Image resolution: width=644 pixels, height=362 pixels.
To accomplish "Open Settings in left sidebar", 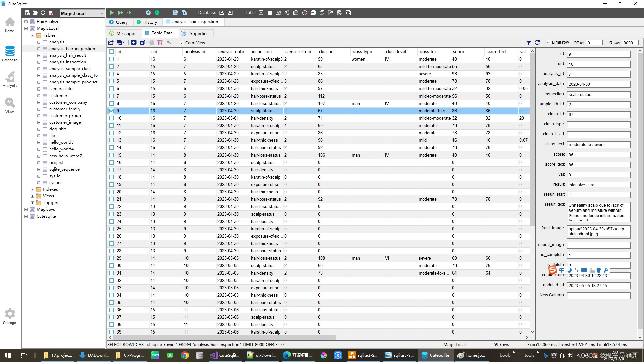I will 10,316.
